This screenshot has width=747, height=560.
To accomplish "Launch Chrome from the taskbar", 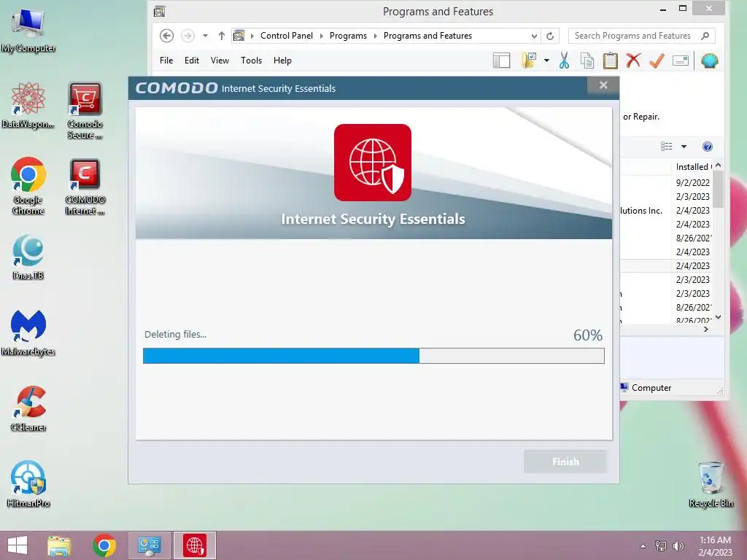I will tap(104, 545).
